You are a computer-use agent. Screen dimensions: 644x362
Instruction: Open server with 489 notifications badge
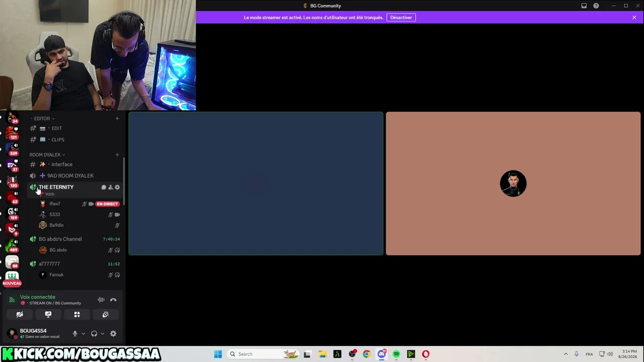pos(12,246)
